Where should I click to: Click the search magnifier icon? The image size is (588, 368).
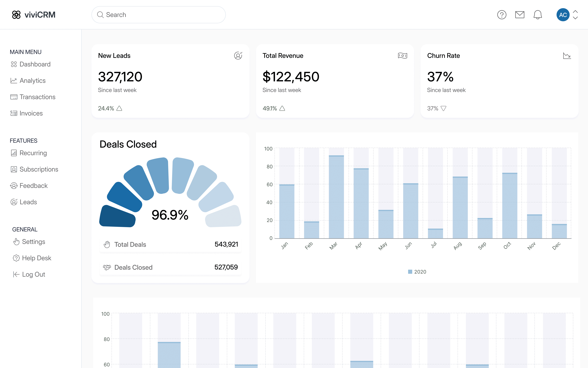pyautogui.click(x=100, y=15)
